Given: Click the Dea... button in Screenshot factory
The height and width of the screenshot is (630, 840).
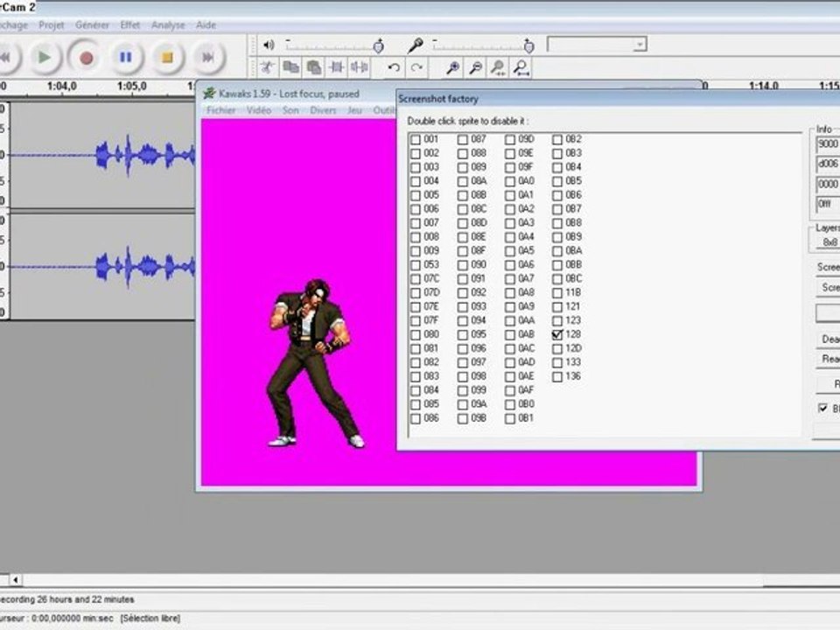Looking at the screenshot, I should 829,339.
